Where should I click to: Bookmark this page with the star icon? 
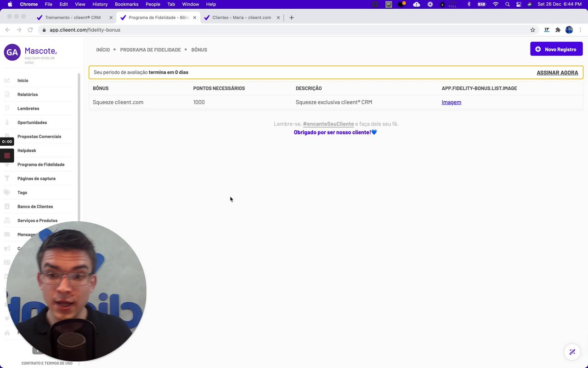point(533,30)
